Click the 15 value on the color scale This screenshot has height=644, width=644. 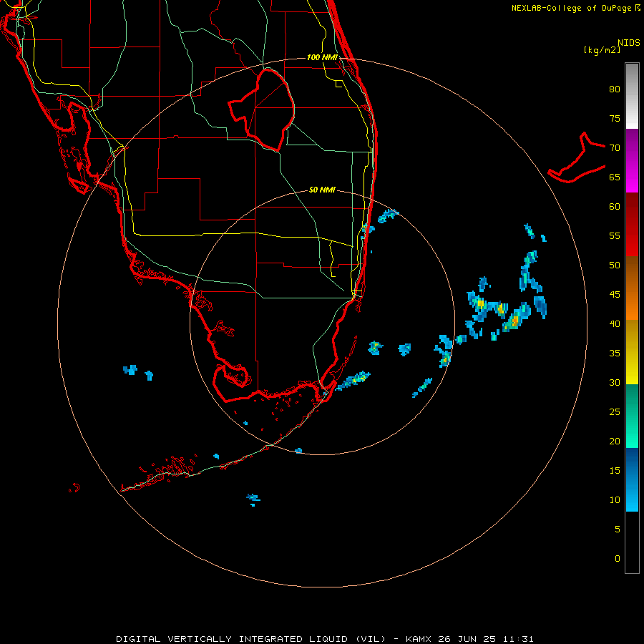615,471
